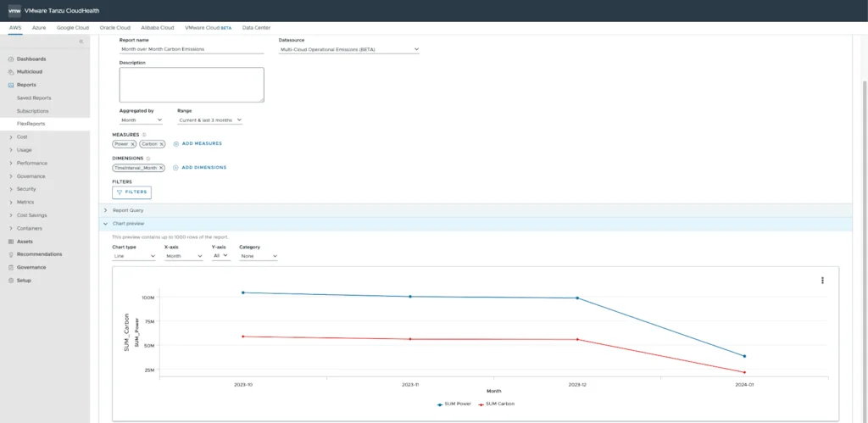Remove the Power measure chip
Screen dimensions: 868x423
(132, 144)
